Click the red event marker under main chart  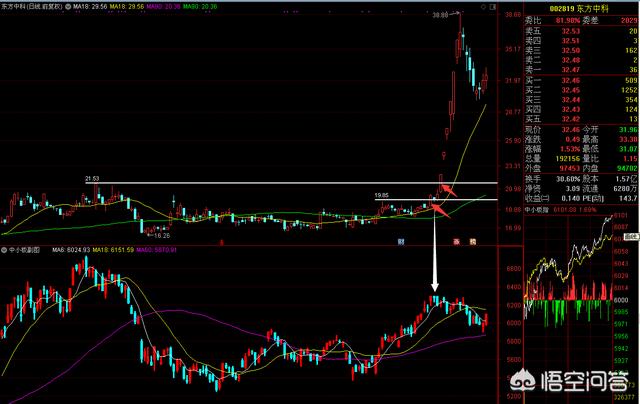click(x=457, y=242)
